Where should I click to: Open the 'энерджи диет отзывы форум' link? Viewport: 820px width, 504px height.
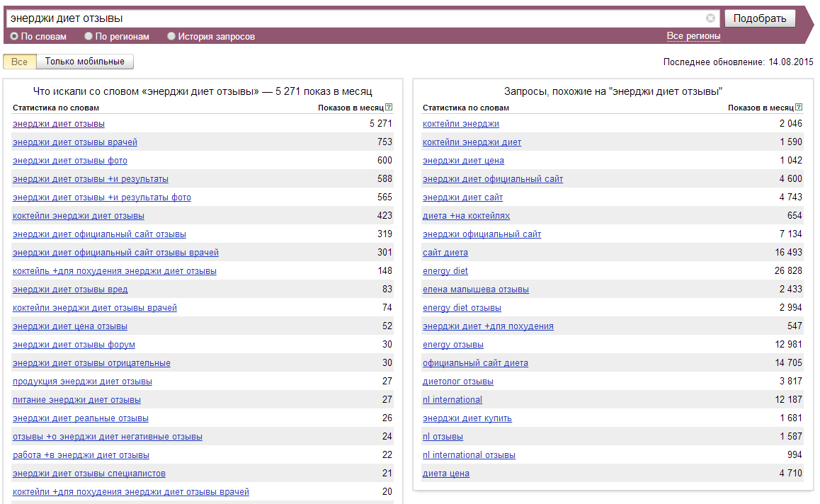point(74,345)
